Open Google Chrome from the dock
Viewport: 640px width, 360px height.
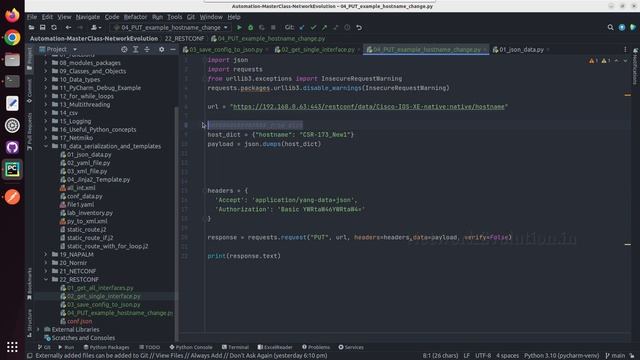coord(12,38)
